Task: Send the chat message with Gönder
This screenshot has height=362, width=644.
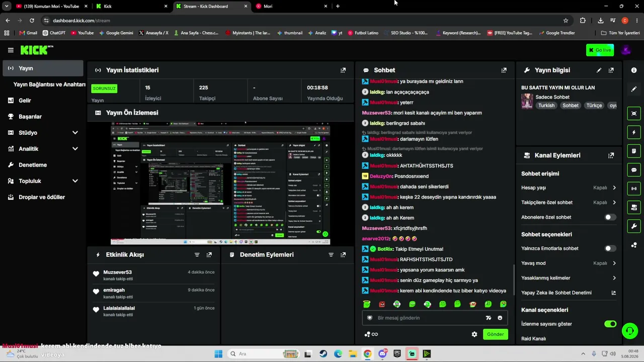Action: pyautogui.click(x=495, y=334)
